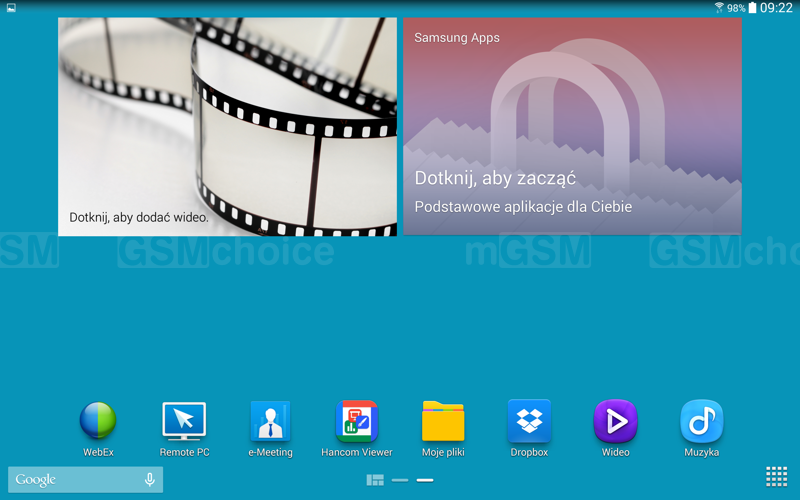Image resolution: width=800 pixels, height=500 pixels.
Task: Launch the Wideo player app
Action: [615, 422]
